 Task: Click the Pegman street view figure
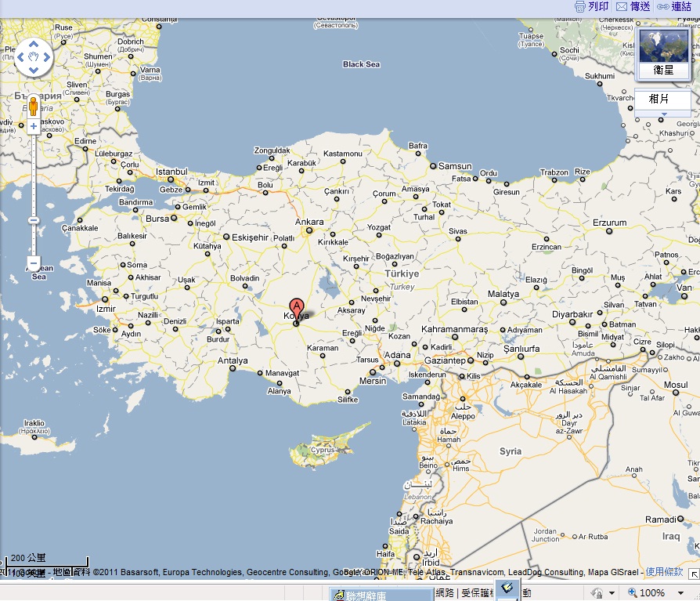tap(33, 107)
